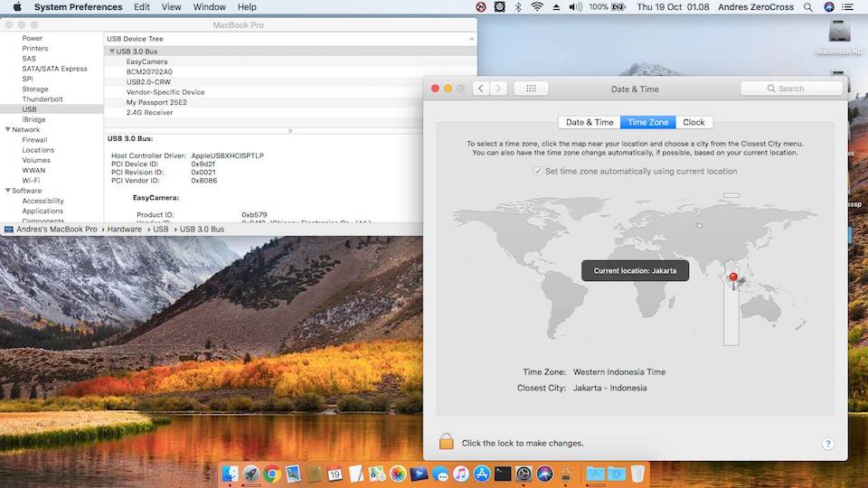Select Vendor-Specific Device row
This screenshot has width=868, height=488.
165,92
